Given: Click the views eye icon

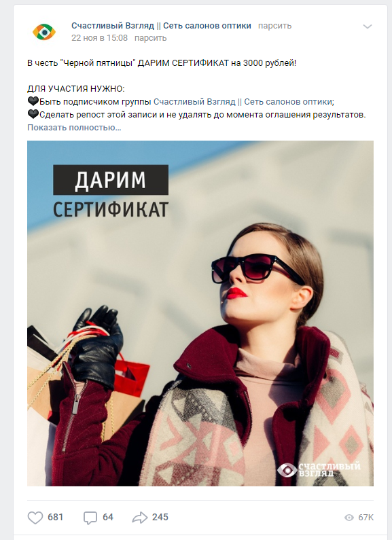Looking at the screenshot, I should [349, 518].
